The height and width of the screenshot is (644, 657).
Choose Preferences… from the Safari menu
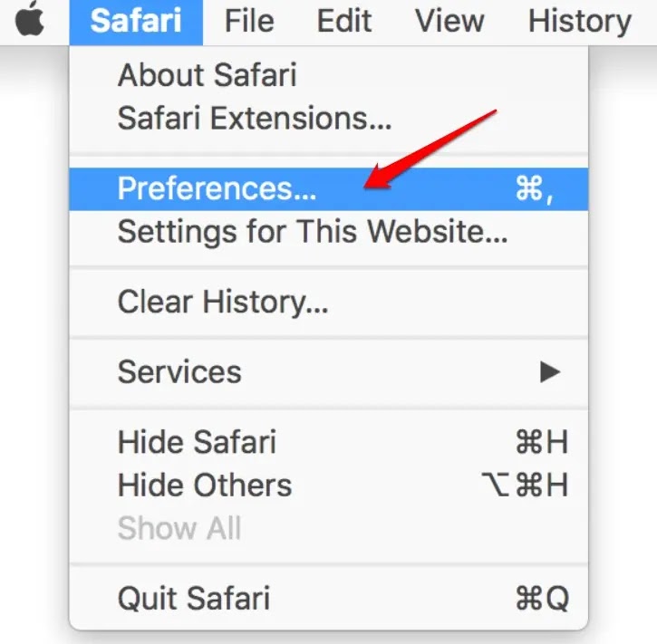[217, 188]
